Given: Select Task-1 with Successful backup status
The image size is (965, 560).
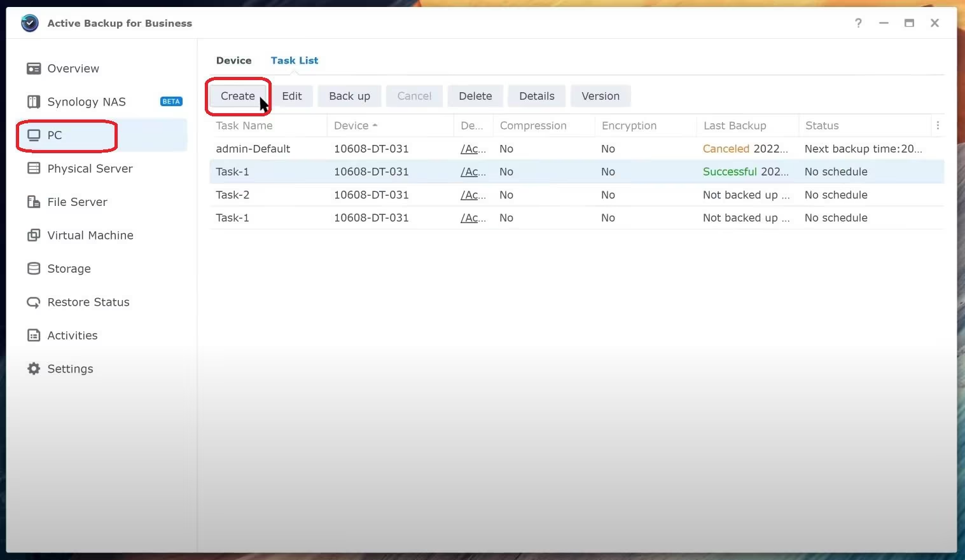Looking at the screenshot, I should 232,172.
